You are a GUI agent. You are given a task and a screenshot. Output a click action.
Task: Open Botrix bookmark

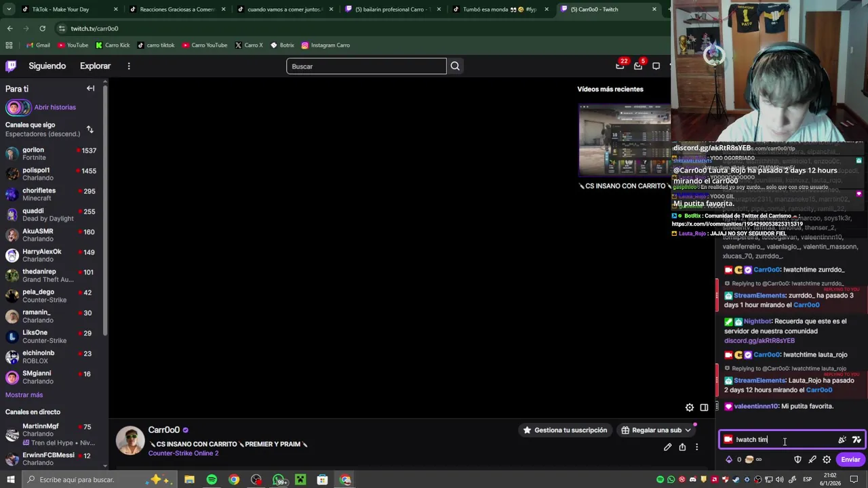282,45
